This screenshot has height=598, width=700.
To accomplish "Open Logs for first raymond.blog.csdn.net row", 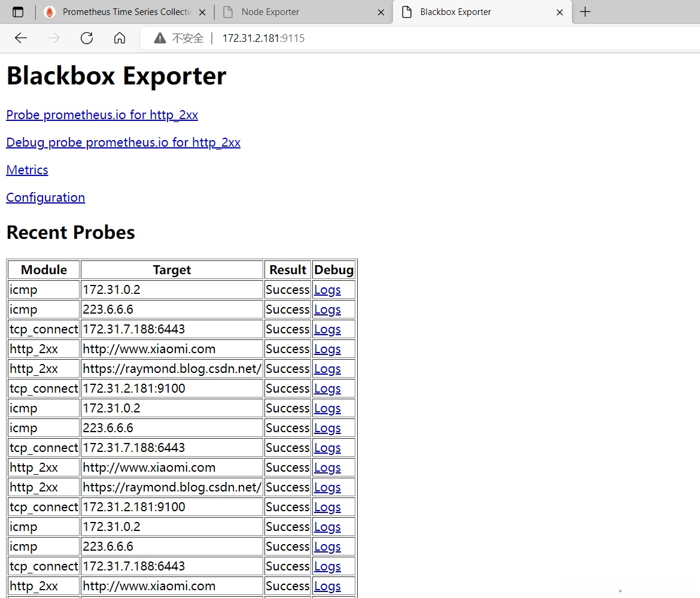I will click(327, 369).
